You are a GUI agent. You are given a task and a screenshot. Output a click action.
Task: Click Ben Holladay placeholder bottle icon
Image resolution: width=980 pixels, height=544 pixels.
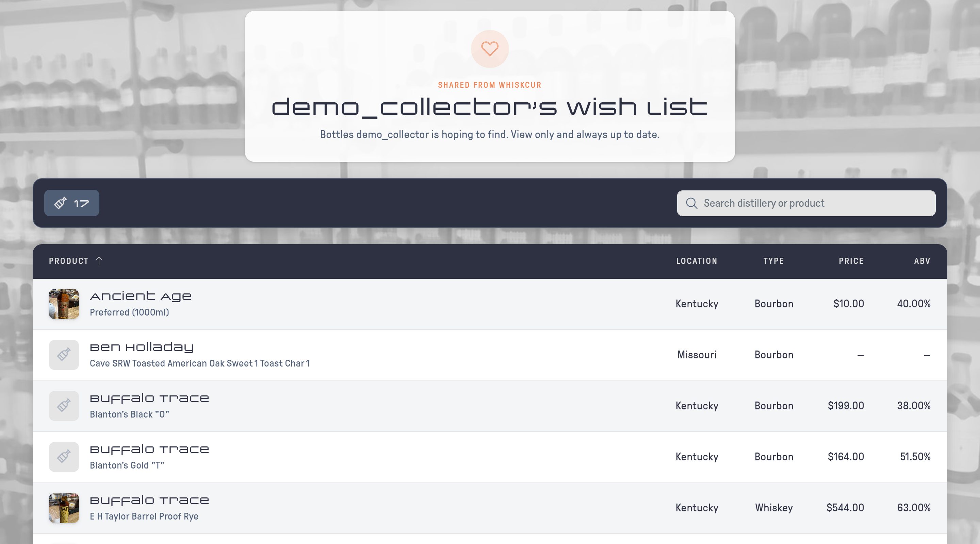(64, 355)
